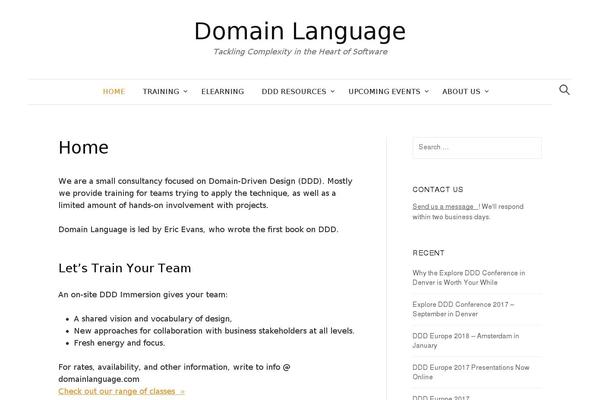Viewport: 600px width, 400px height.
Task: Open 'Check out our range of classes' link
Action: [121, 391]
